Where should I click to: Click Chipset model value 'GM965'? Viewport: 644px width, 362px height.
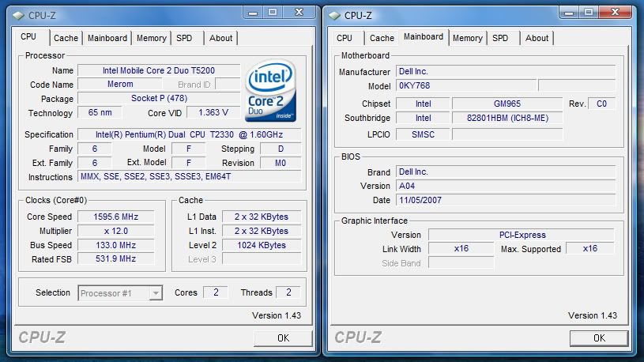[x=507, y=104]
